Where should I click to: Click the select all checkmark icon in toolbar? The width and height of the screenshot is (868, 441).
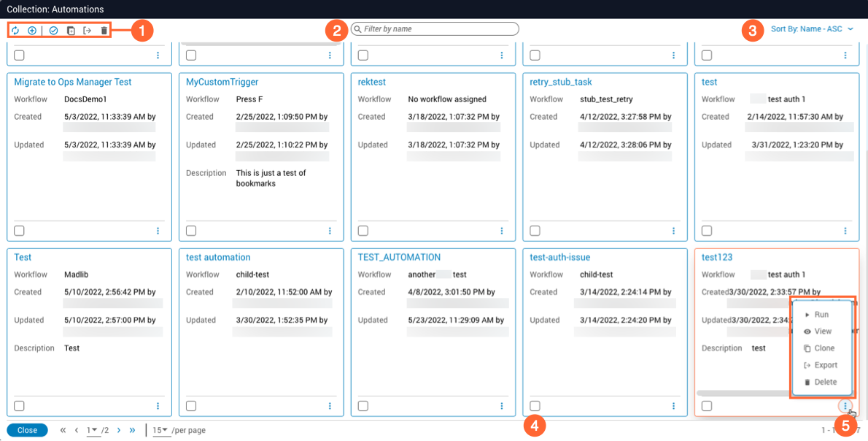[54, 31]
